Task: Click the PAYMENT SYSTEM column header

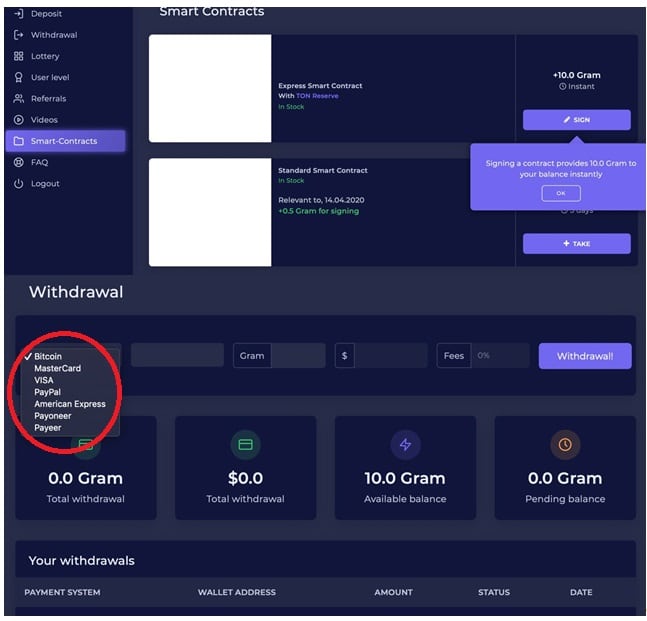Action: [x=62, y=593]
